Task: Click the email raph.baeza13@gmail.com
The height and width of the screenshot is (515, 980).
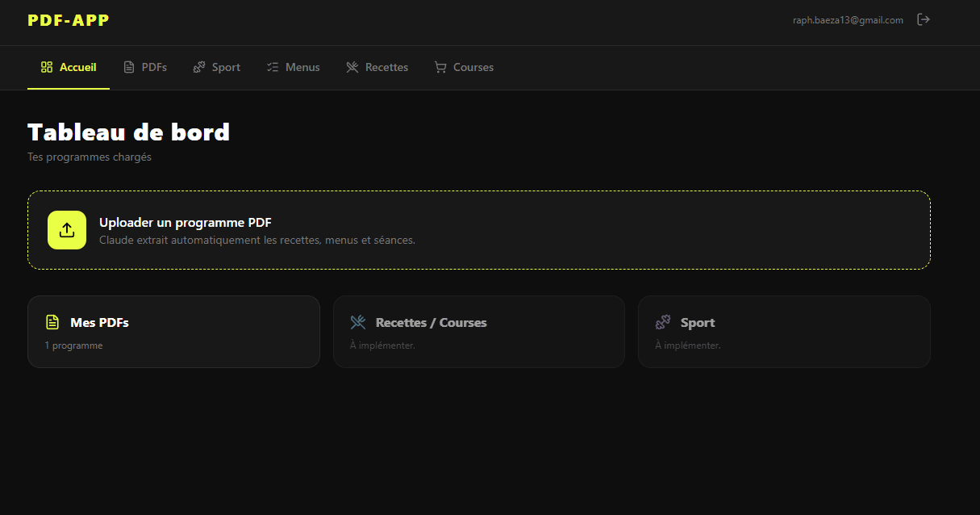Action: point(848,20)
